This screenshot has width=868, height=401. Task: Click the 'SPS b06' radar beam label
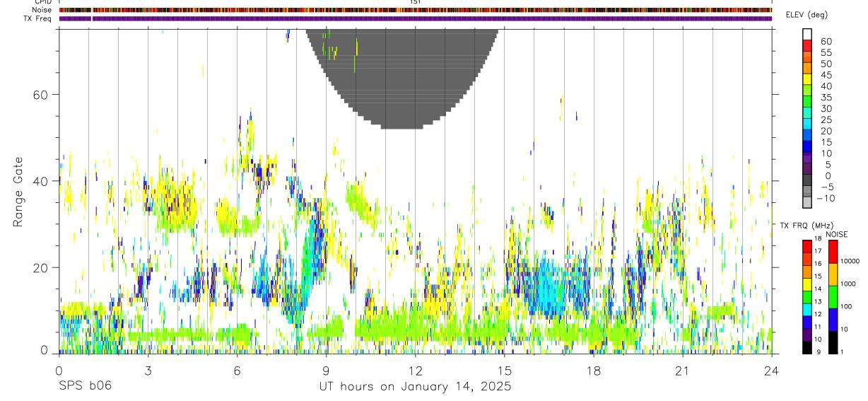[85, 386]
